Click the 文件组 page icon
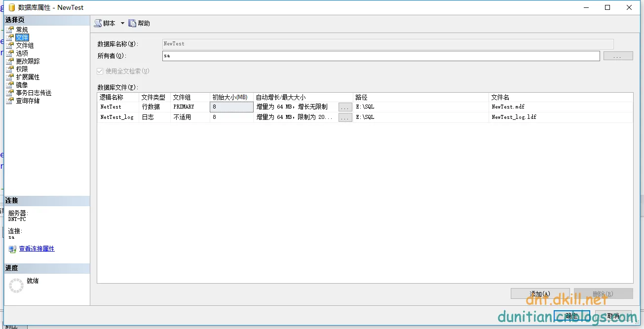This screenshot has width=644, height=329. 10,45
